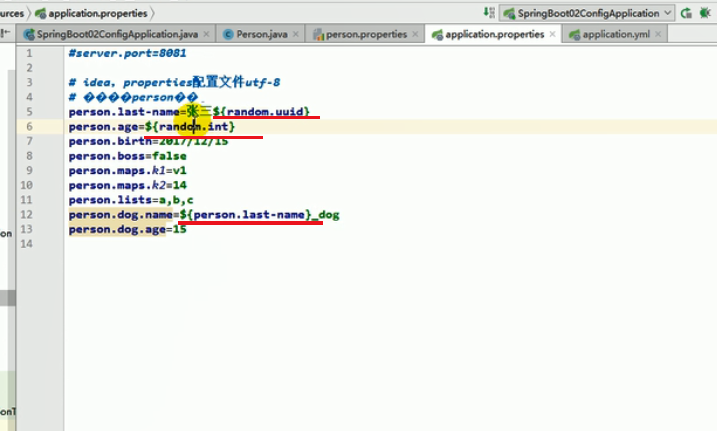Click line number 1 in the gutter
The width and height of the screenshot is (717, 431).
coord(29,53)
